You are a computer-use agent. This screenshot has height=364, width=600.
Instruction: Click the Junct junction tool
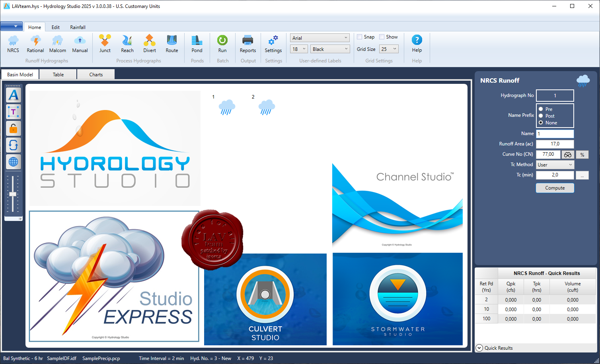pyautogui.click(x=105, y=44)
